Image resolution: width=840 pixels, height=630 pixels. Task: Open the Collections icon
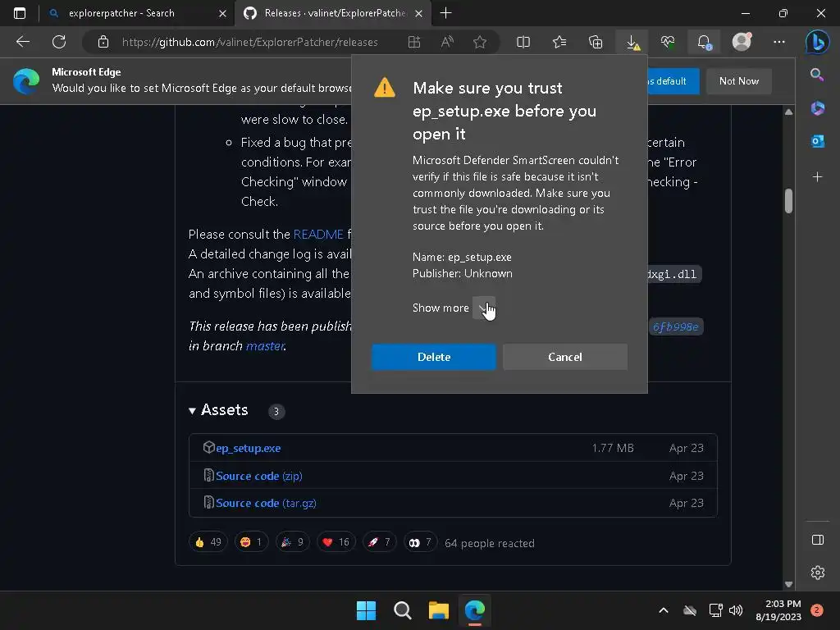point(596,42)
